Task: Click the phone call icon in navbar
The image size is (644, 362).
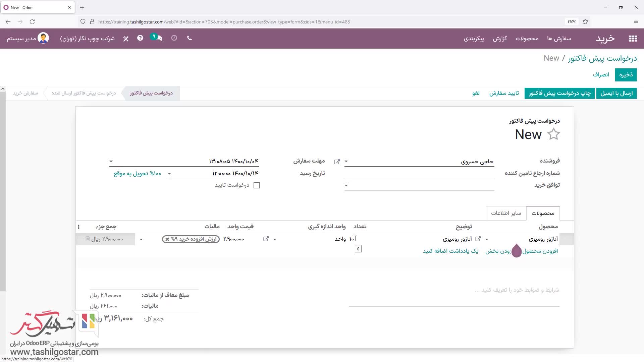Action: [x=190, y=38]
